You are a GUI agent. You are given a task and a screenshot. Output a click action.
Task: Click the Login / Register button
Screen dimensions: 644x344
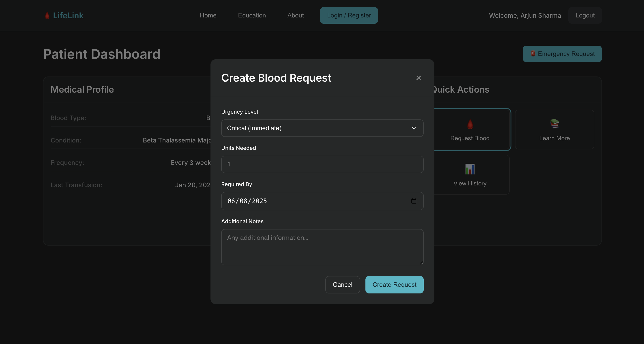click(349, 15)
